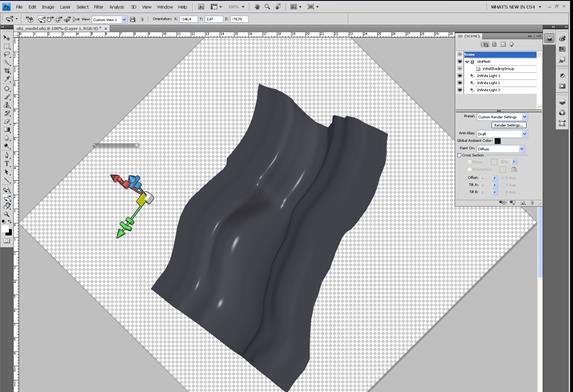Viewport: 573px width, 392px height.
Task: Select the Horizontal Type tool
Action: click(7, 164)
